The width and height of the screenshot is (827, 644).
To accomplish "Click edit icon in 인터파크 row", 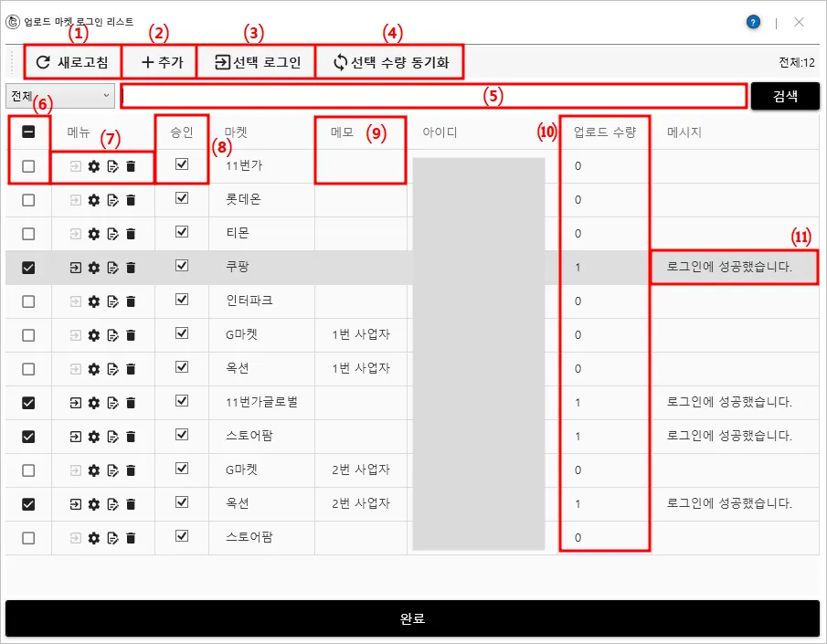I will (112, 301).
